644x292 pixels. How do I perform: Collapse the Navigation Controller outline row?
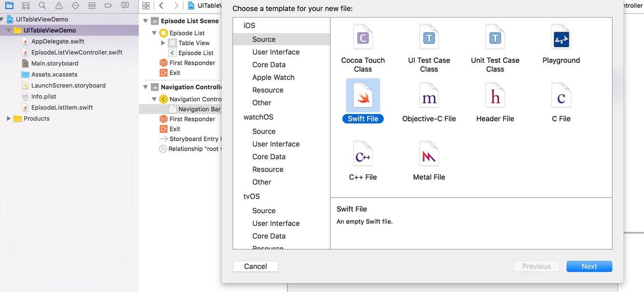(154, 99)
